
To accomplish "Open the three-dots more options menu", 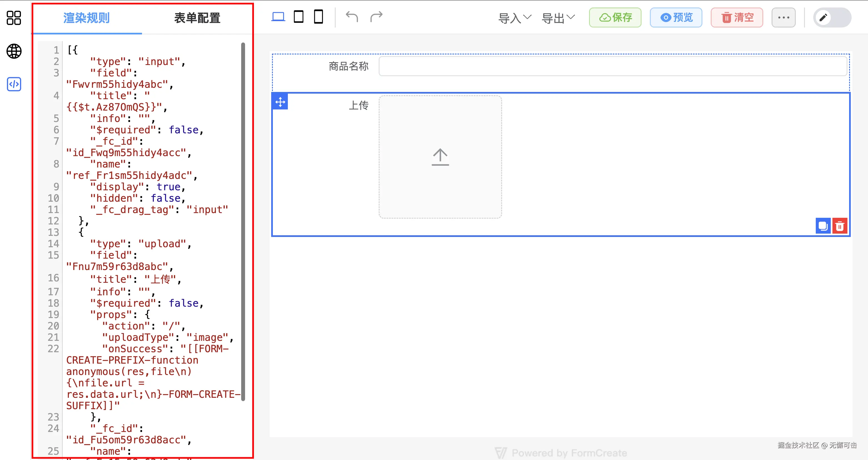I will pos(784,17).
